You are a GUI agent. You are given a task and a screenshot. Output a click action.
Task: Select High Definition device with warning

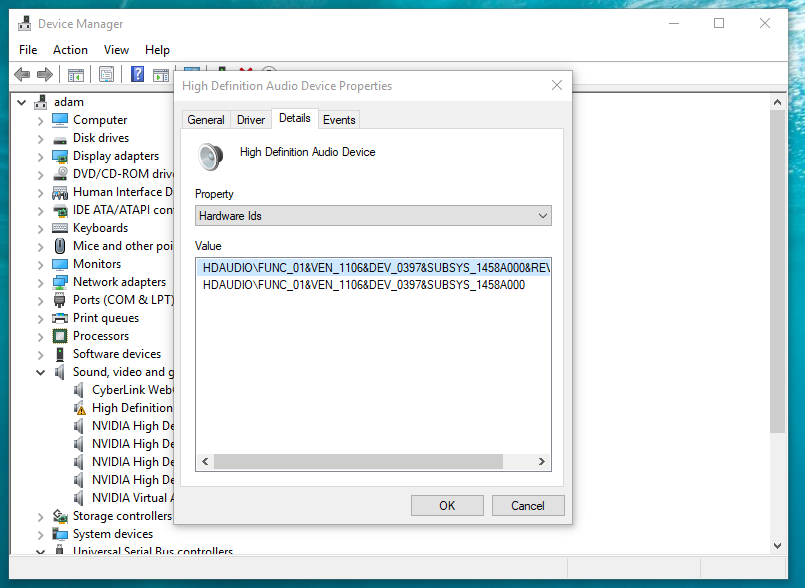coord(132,408)
